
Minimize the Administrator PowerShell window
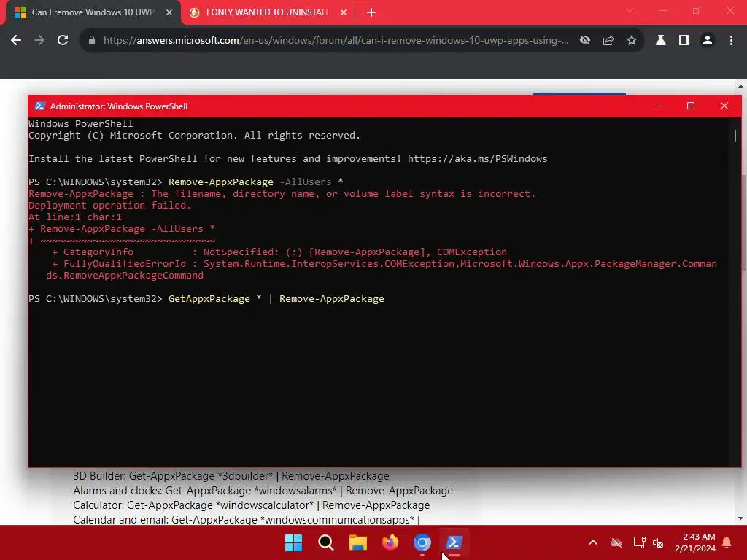(658, 106)
